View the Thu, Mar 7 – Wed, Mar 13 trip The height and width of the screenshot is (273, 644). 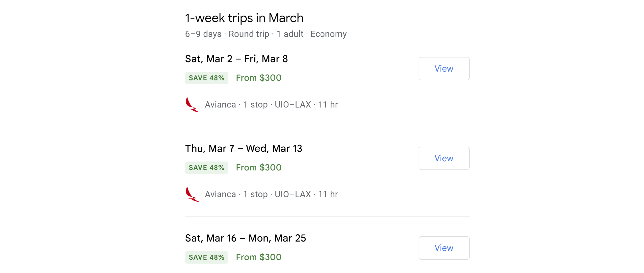(x=444, y=158)
